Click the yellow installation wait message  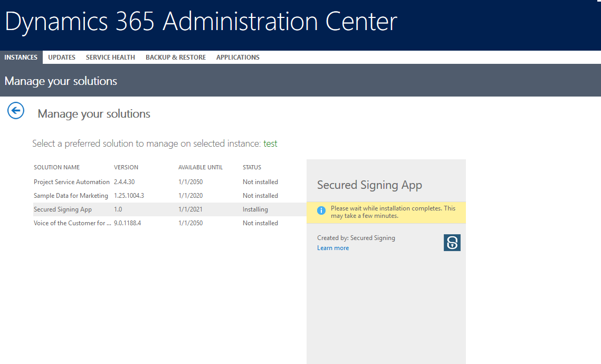pyautogui.click(x=393, y=212)
